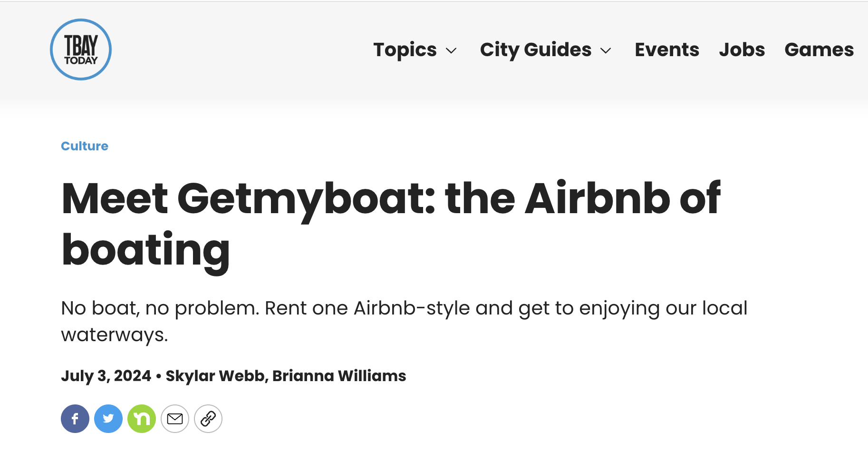Viewport: 868px width, 472px height.
Task: Expand the City Guides chevron arrow
Action: [x=606, y=50]
